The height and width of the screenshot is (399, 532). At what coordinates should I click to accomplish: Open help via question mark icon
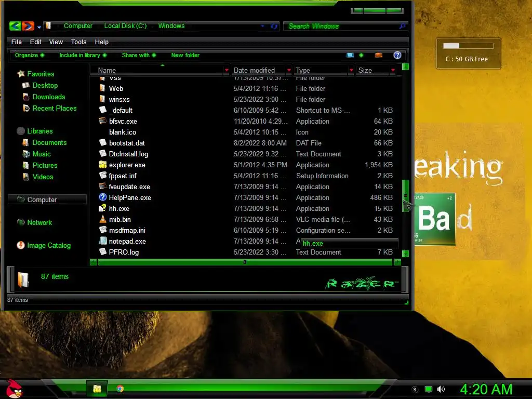pyautogui.click(x=397, y=55)
